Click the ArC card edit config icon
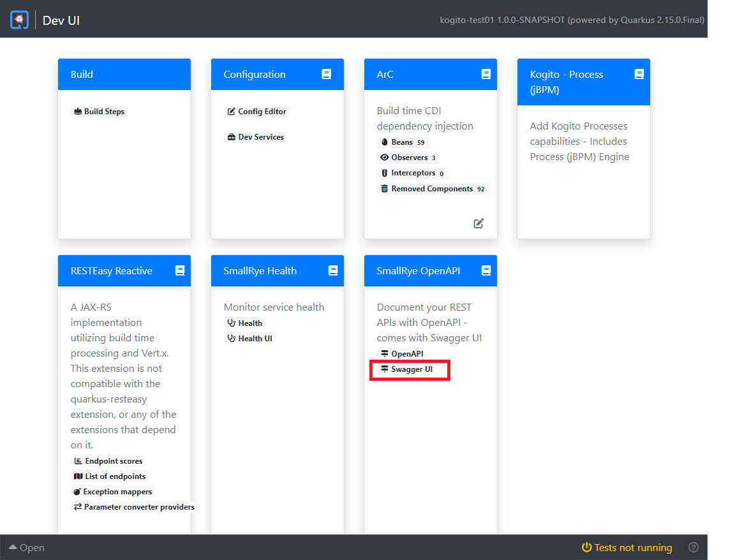 tap(479, 223)
